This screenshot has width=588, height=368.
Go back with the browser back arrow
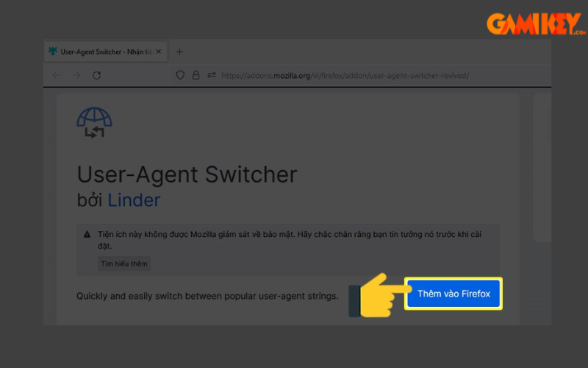57,76
